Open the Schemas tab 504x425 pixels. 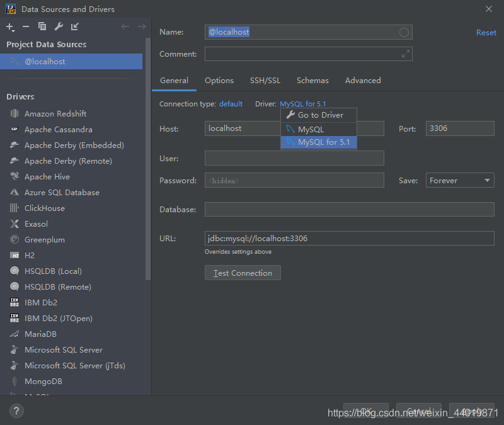pos(312,81)
